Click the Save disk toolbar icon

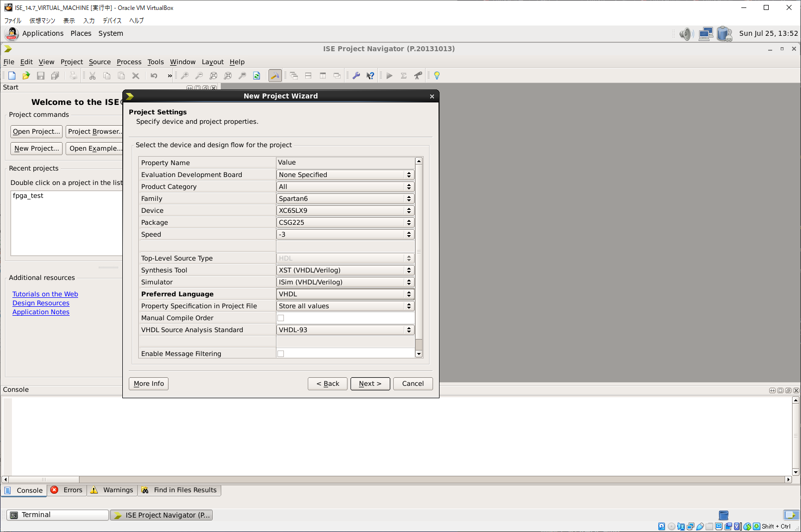tap(41, 76)
